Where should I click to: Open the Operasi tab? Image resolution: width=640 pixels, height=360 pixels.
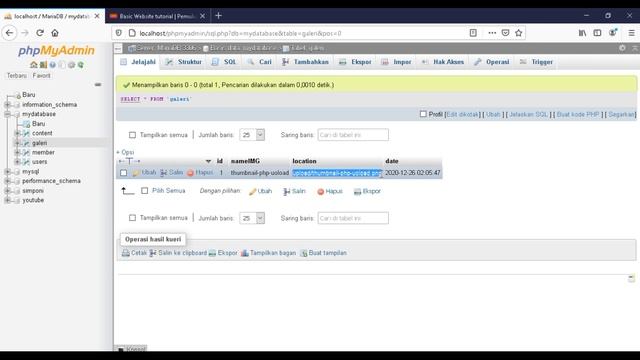pyautogui.click(x=492, y=62)
